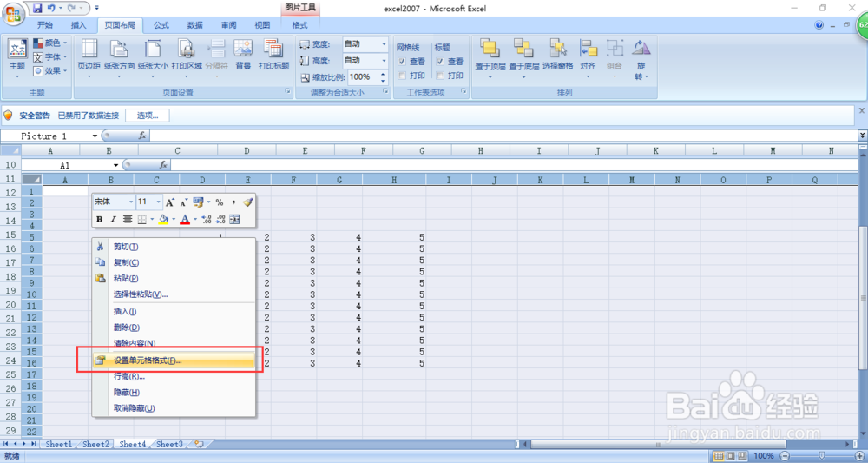Switch to Normal view in status bar
Screen dimensions: 868x463
(x=719, y=456)
